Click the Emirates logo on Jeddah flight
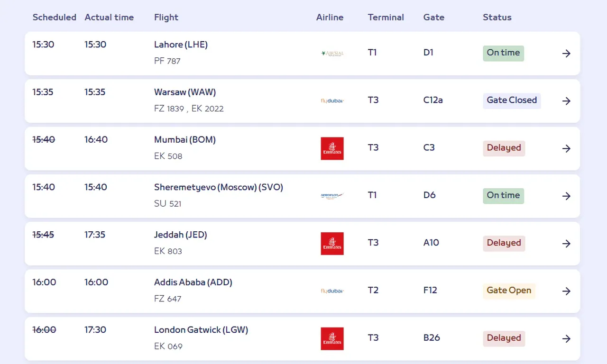This screenshot has width=607, height=364. (332, 243)
